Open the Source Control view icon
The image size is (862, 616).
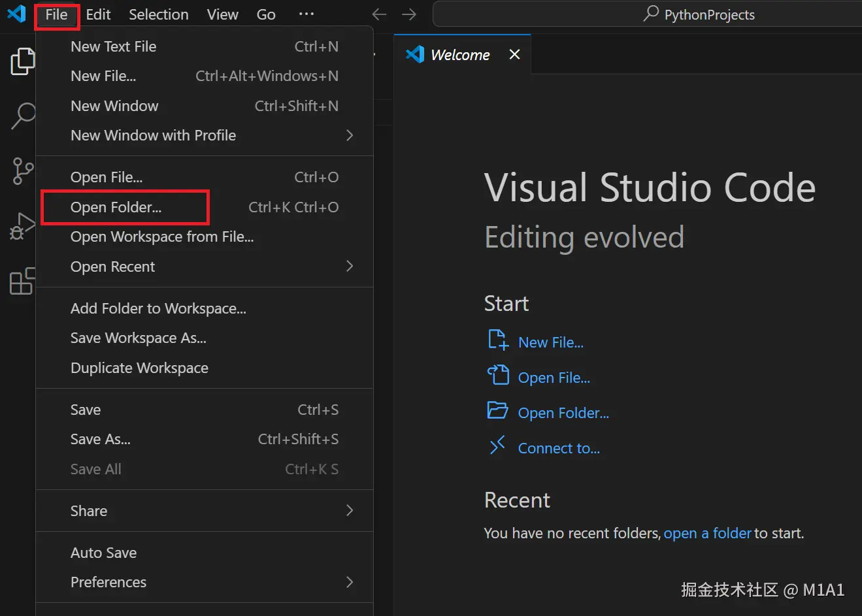[x=22, y=171]
